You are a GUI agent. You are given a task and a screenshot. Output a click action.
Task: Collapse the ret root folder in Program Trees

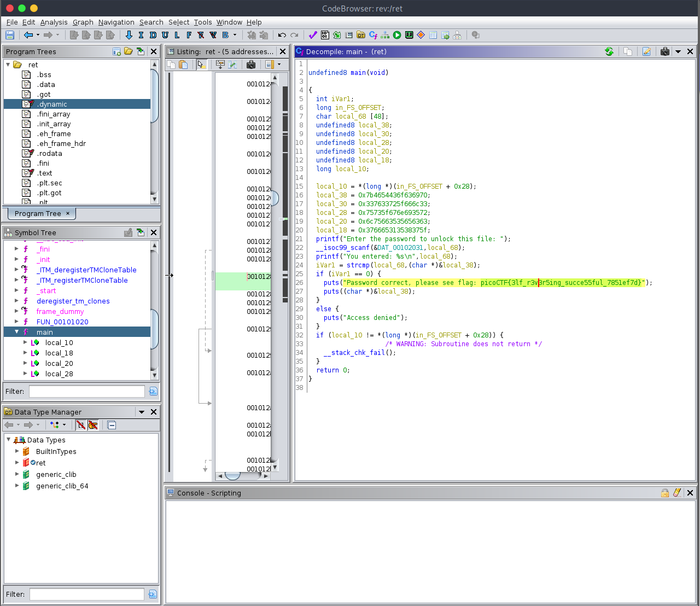[x=8, y=65]
